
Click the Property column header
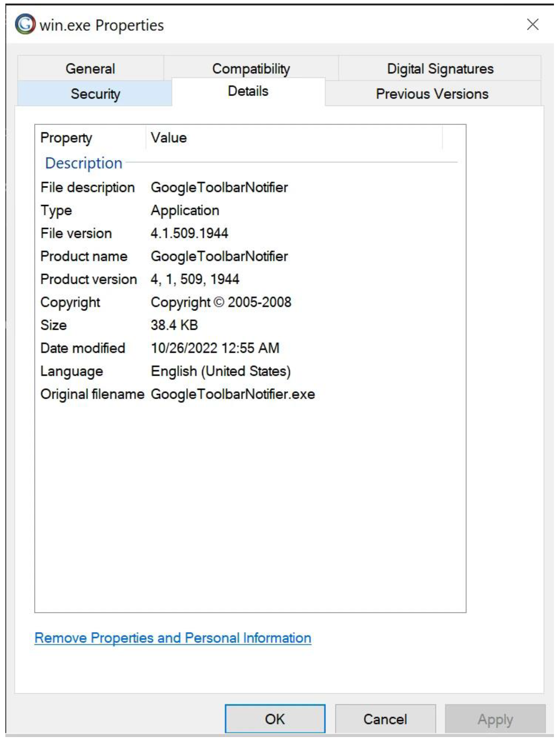tap(66, 138)
